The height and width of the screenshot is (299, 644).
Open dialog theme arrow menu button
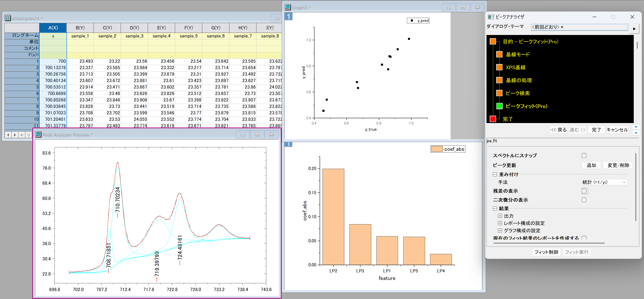tap(634, 29)
